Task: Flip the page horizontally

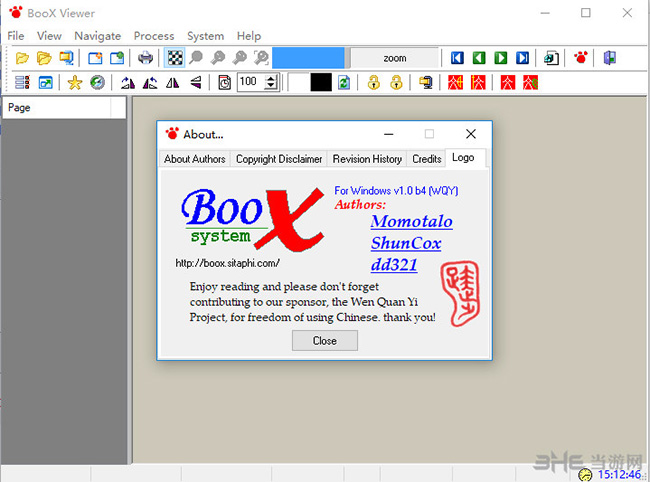Action: 172,83
